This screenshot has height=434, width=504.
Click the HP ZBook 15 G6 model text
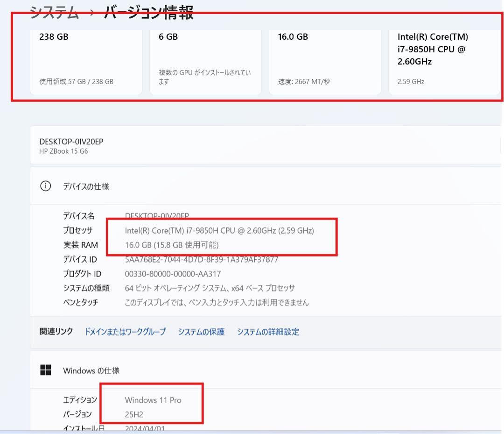coord(63,151)
